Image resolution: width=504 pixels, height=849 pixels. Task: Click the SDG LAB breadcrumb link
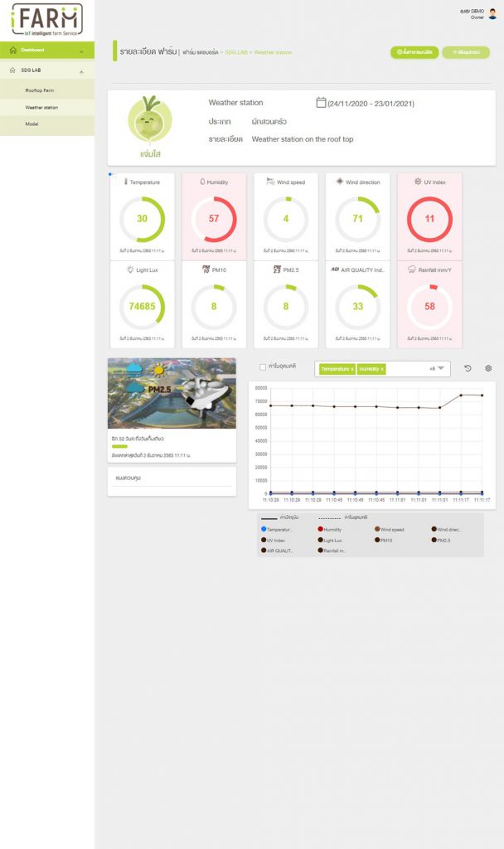click(236, 52)
